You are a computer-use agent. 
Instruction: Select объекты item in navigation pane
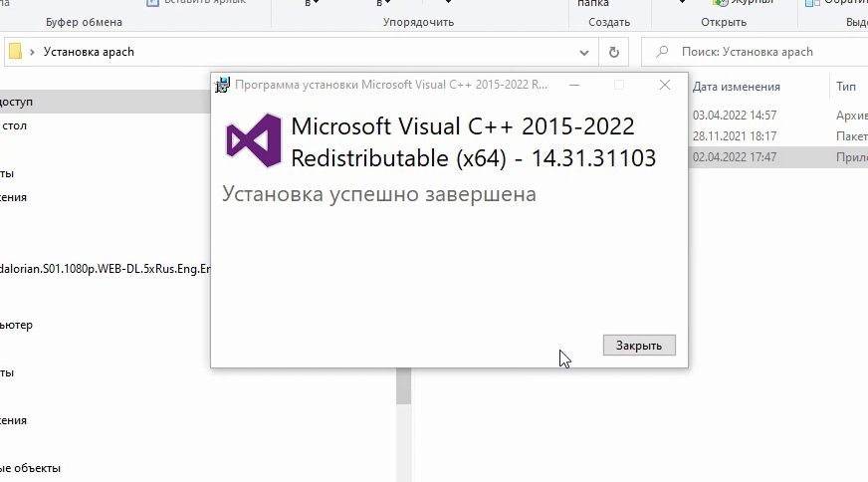click(x=31, y=468)
